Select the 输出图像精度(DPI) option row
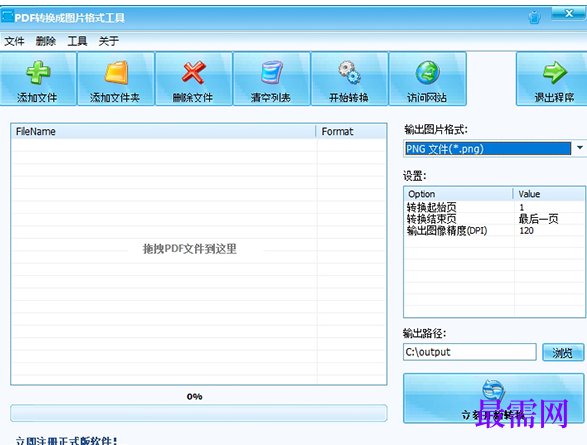Viewport: 587px width, 445px height. point(494,231)
